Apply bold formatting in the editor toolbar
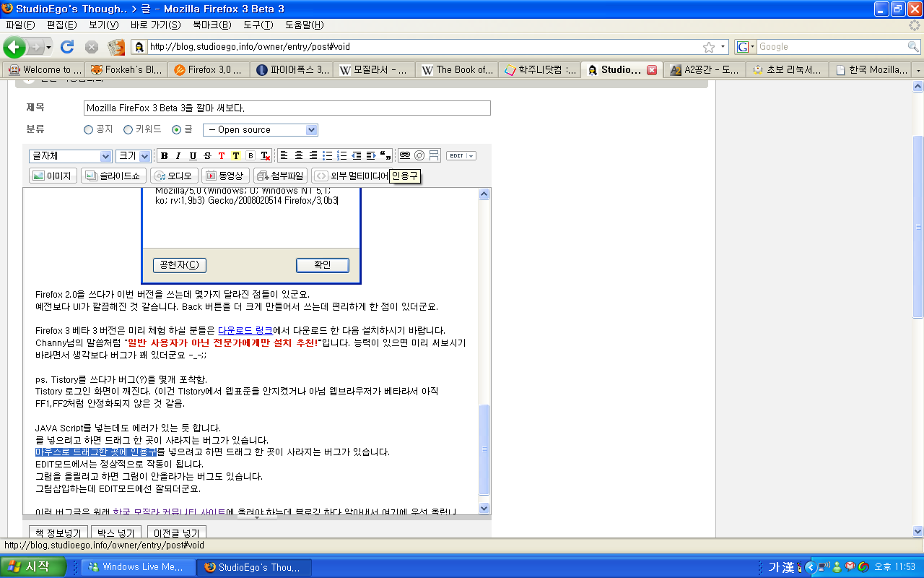 (164, 156)
